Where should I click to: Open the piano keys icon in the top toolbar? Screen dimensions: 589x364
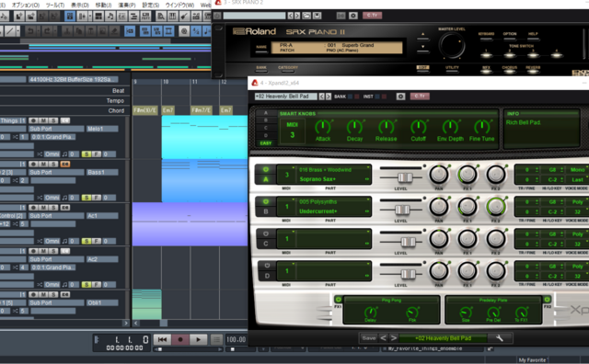[172, 17]
